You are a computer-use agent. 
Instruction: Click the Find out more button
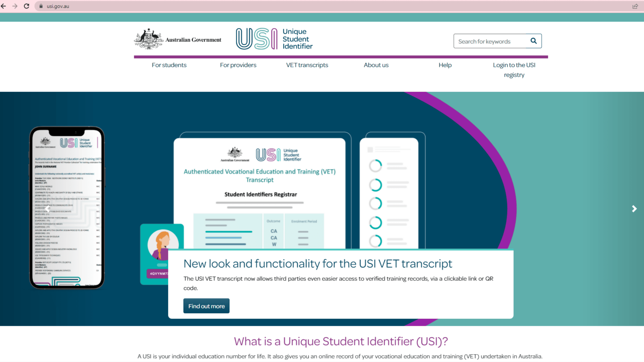(x=206, y=306)
